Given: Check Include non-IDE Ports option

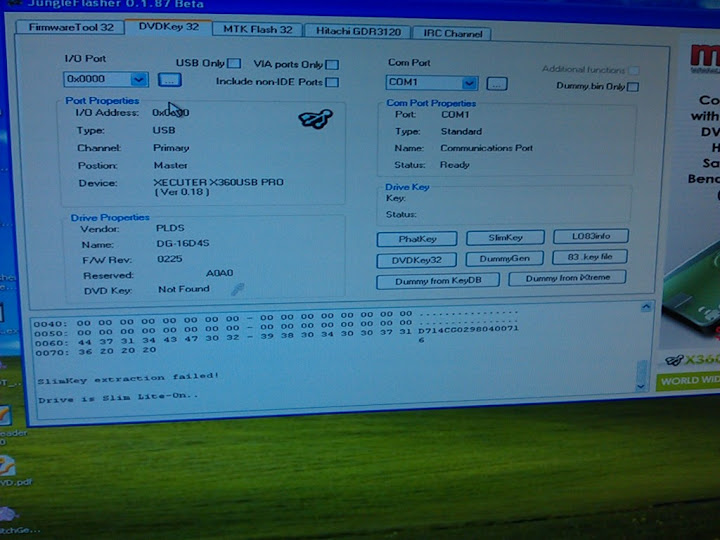Looking at the screenshot, I should [x=332, y=82].
